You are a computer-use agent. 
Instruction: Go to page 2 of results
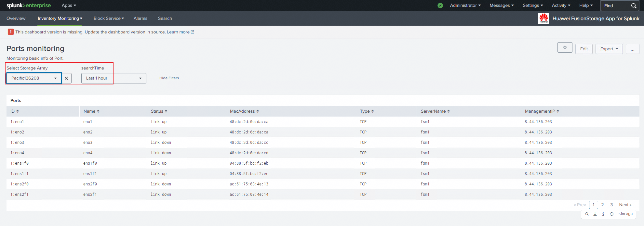602,205
